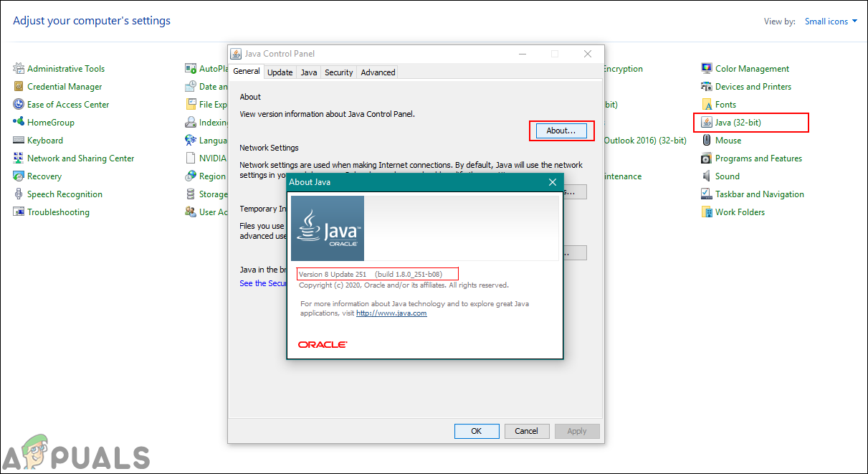868x474 pixels.
Task: Close the Java Control Panel window
Action: pyautogui.click(x=588, y=54)
